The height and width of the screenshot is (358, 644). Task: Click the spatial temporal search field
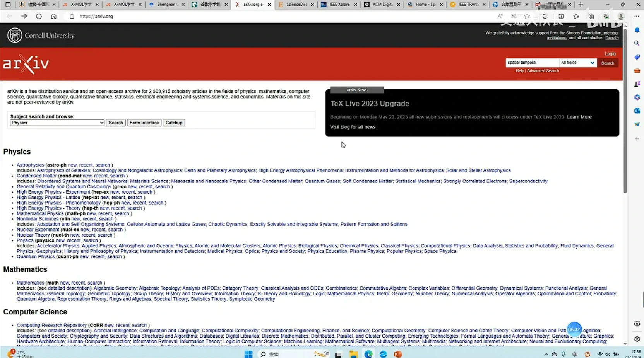[532, 63]
